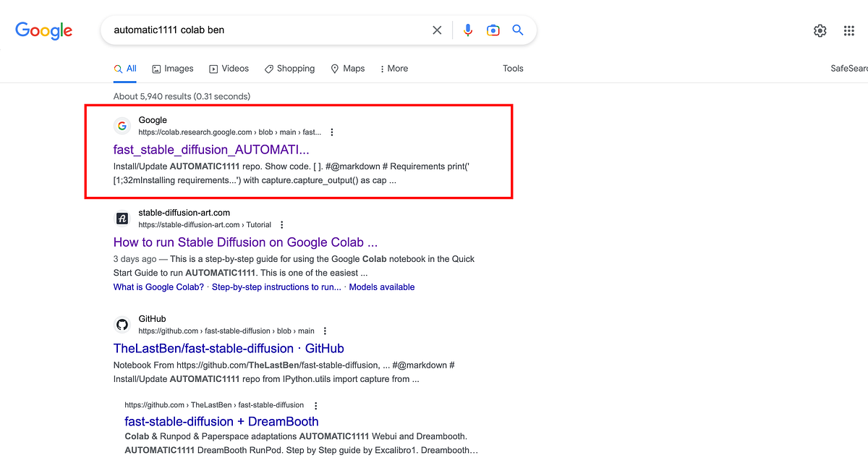Open Google apps grid launcher
Image resolution: width=868 pixels, height=471 pixels.
click(x=848, y=30)
